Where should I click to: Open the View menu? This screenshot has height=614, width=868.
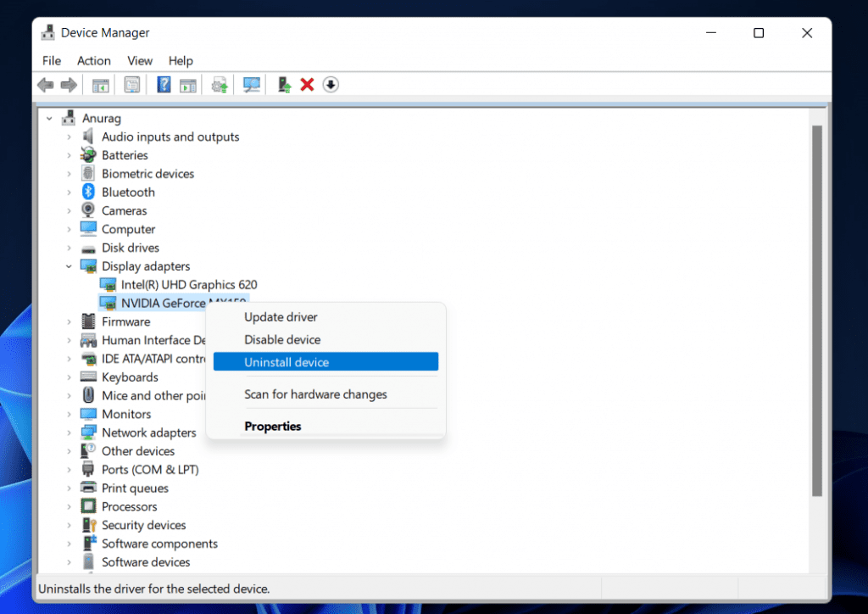139,60
